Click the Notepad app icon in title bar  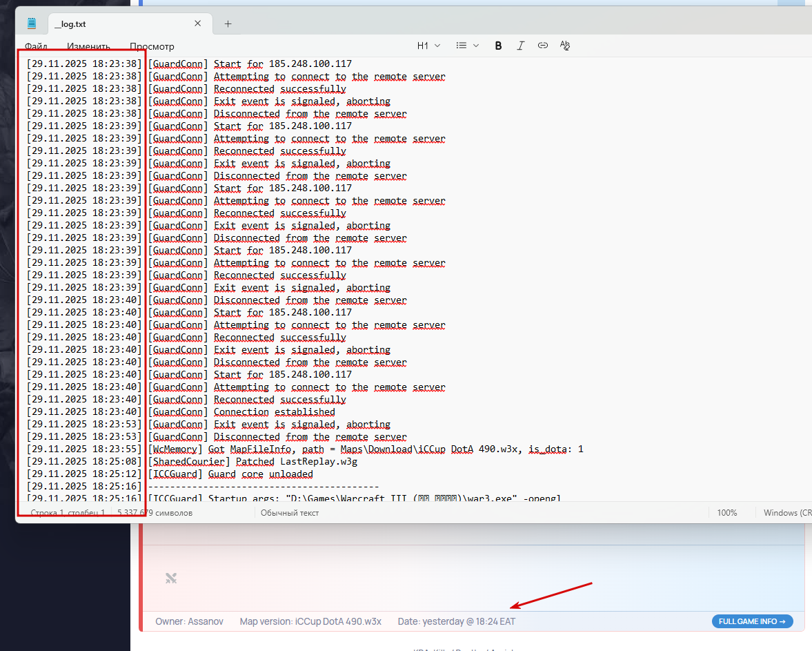pos(32,23)
